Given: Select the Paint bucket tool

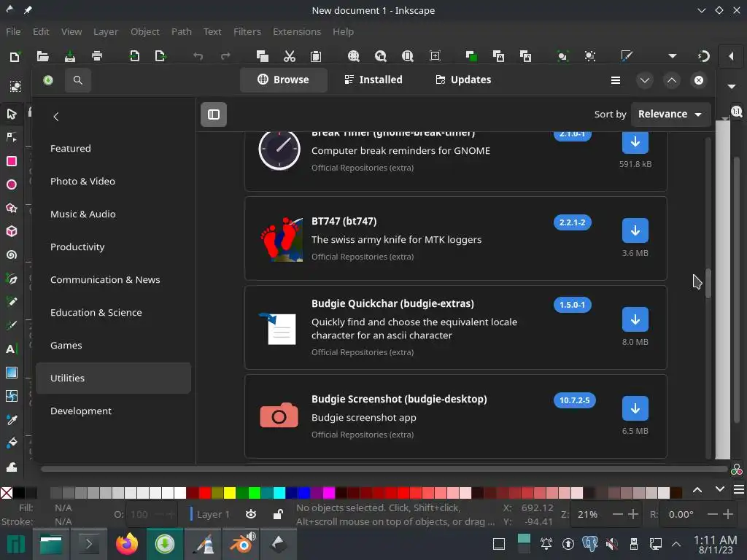Looking at the screenshot, I should 12,443.
